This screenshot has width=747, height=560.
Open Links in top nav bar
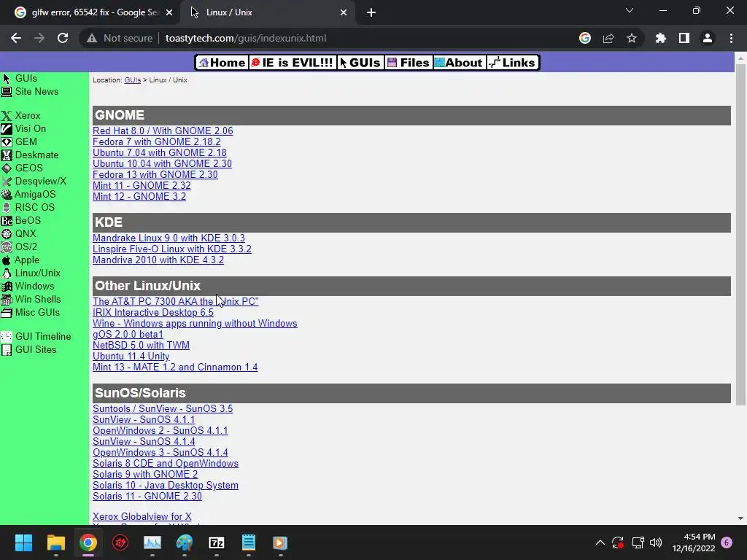513,63
